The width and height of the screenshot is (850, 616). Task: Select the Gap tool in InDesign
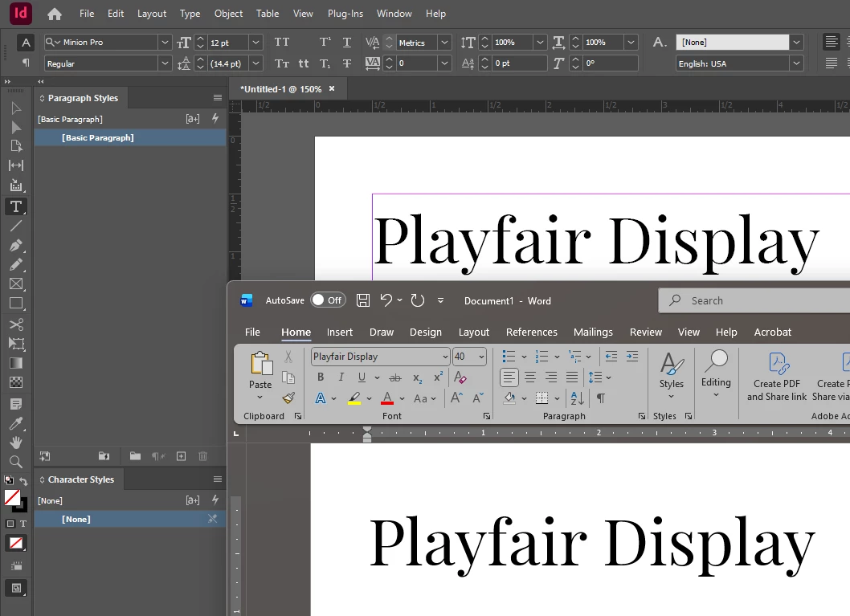tap(16, 165)
